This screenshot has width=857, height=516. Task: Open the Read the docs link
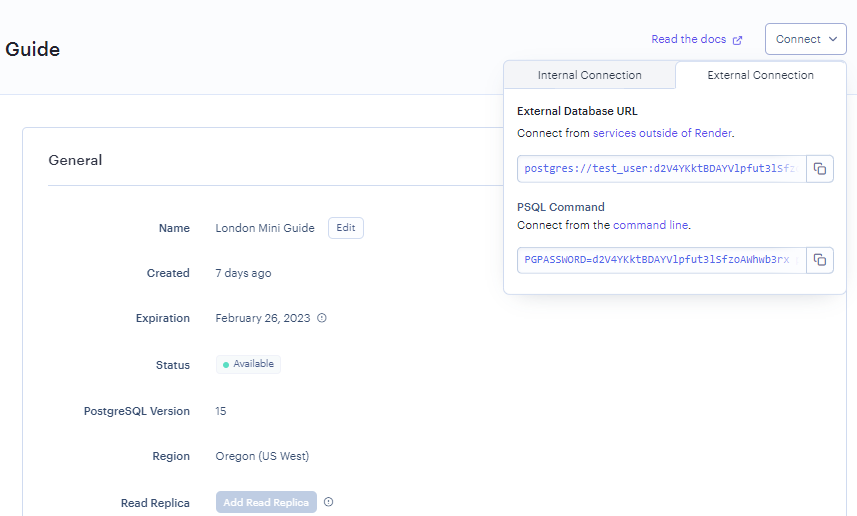point(688,39)
